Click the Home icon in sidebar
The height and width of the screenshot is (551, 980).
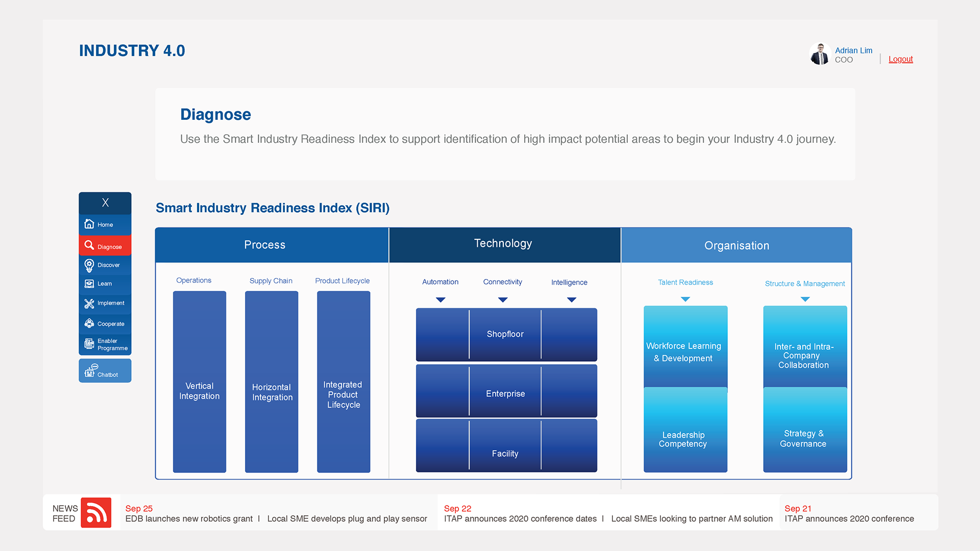(x=89, y=224)
